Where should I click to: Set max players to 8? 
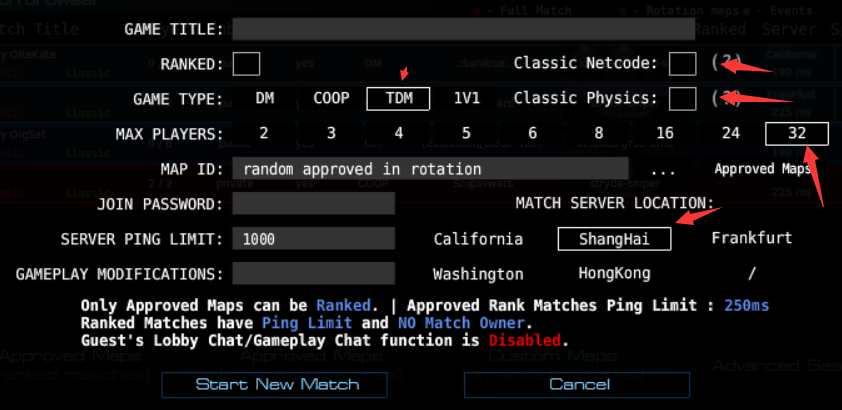coord(598,133)
